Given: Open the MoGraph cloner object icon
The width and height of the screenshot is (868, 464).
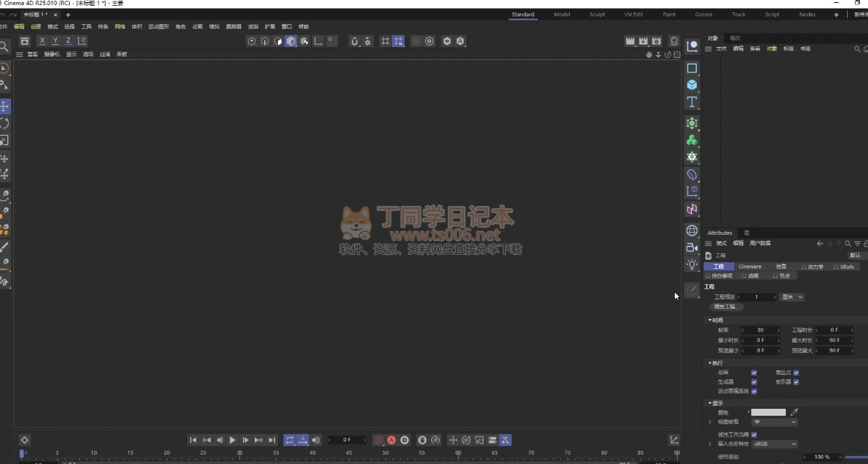Looking at the screenshot, I should [692, 123].
